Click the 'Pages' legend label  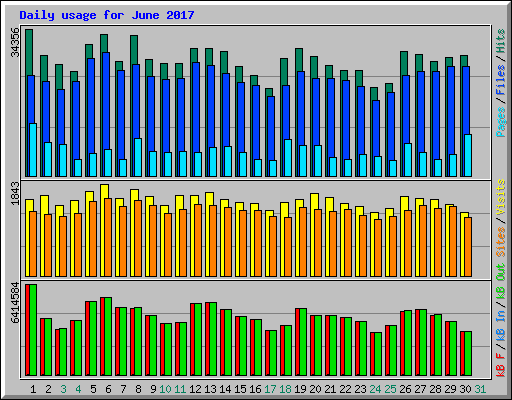501,122
